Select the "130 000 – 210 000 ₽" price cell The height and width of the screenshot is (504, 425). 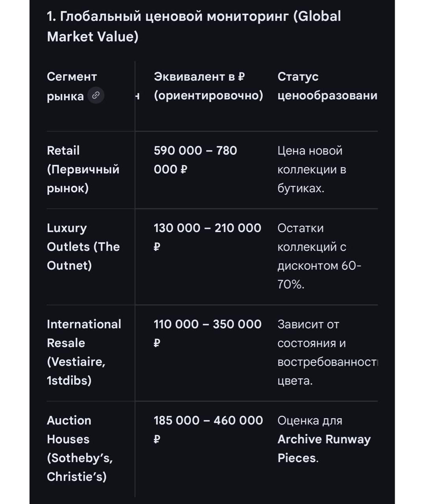(x=207, y=237)
